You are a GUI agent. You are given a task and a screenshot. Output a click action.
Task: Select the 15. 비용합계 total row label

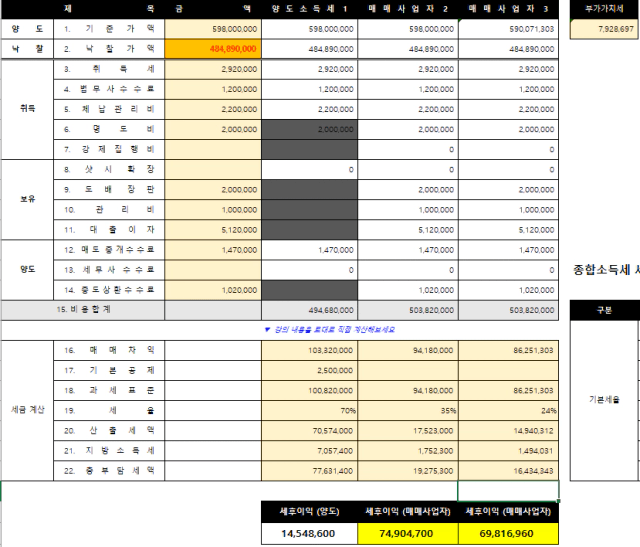coord(83,310)
